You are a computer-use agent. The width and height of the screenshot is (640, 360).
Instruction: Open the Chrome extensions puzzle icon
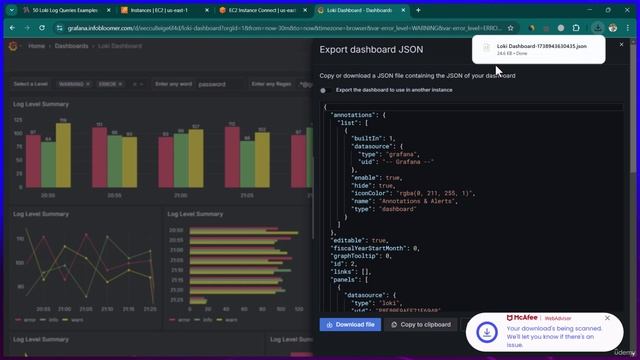(576, 28)
